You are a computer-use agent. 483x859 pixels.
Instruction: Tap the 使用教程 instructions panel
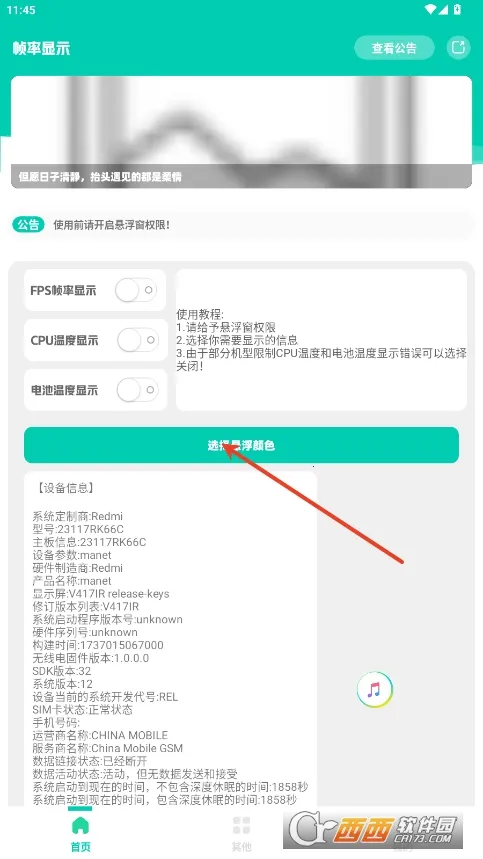[x=321, y=340]
